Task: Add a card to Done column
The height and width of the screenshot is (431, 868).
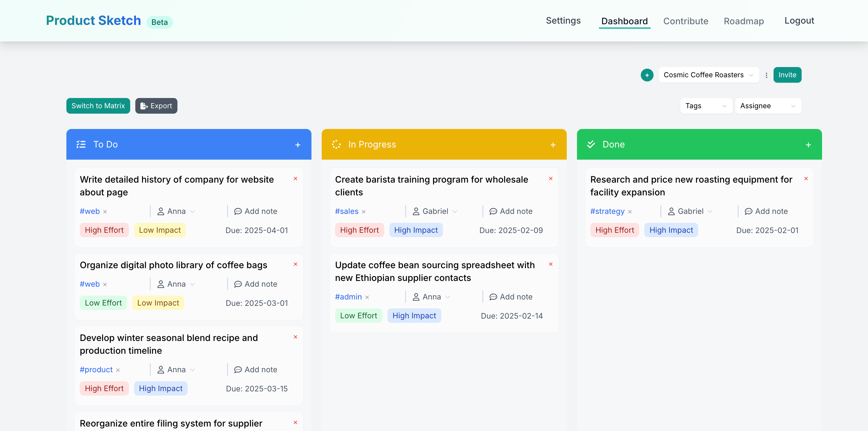Action: pyautogui.click(x=808, y=145)
